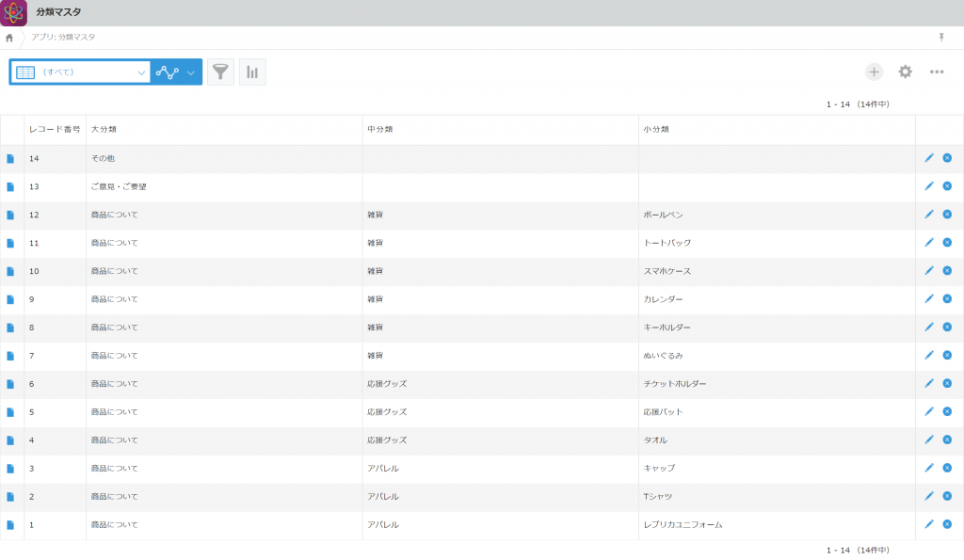Delete the レプリカユニフォーム record
The image size is (964, 560).
tap(947, 524)
